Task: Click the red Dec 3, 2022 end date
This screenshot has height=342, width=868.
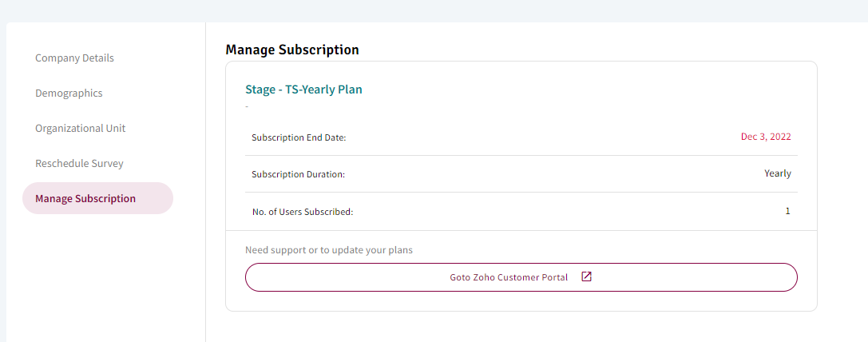Action: coord(766,137)
